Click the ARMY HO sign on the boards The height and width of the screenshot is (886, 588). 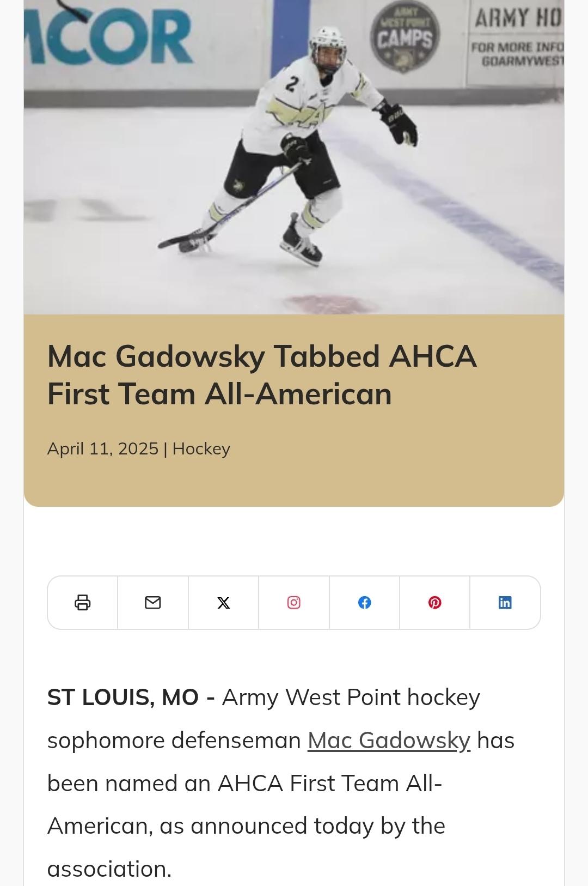point(516,19)
